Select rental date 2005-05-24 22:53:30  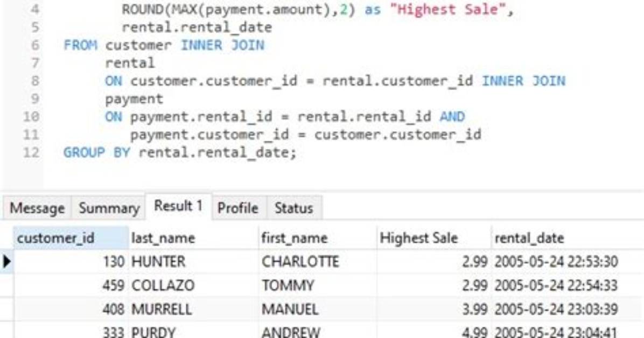[567, 262]
